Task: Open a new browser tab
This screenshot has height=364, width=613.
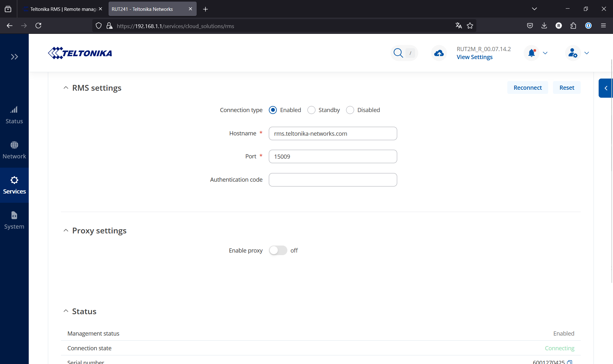Action: (205, 9)
